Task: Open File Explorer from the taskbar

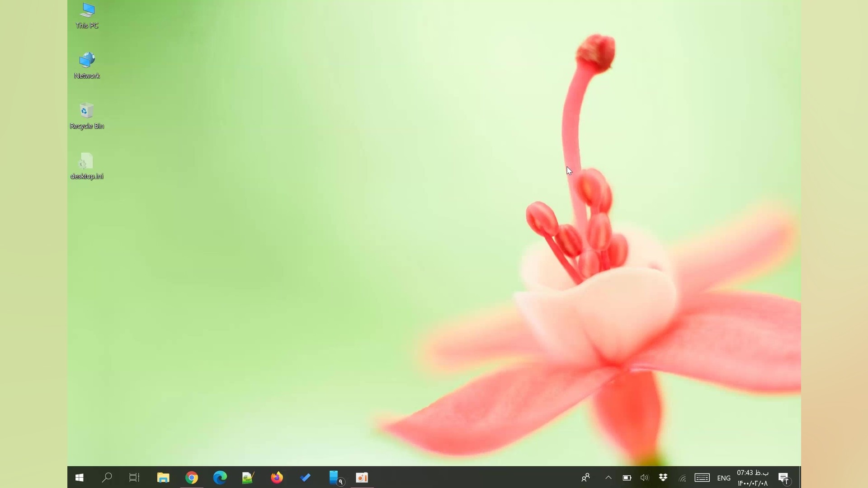Action: point(163,478)
